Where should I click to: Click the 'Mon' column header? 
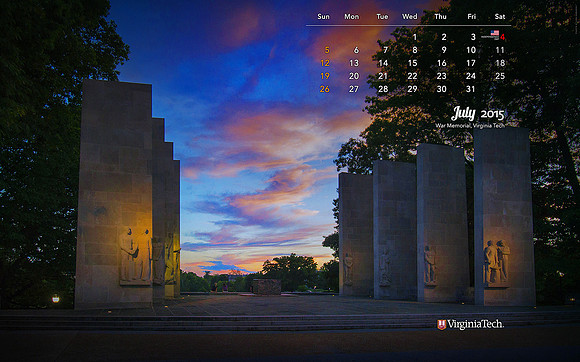click(351, 17)
